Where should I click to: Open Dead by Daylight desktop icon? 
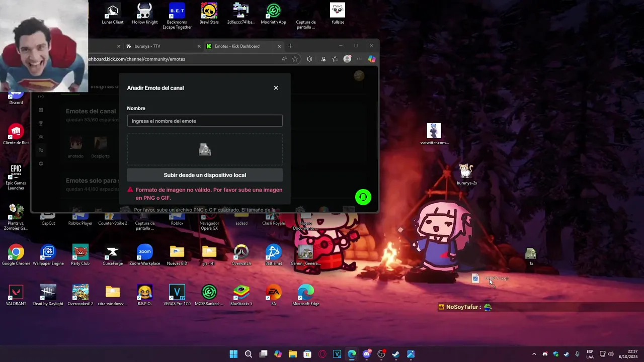48,295
